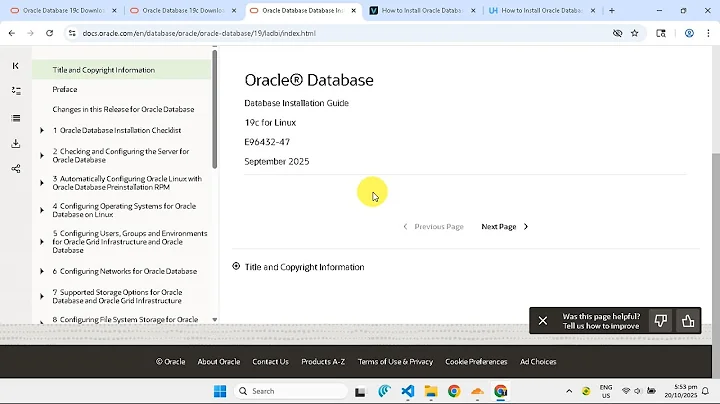Expand 5 Configuring Users, Groups and Environments
This screenshot has width=720, height=404.
pos(42,242)
